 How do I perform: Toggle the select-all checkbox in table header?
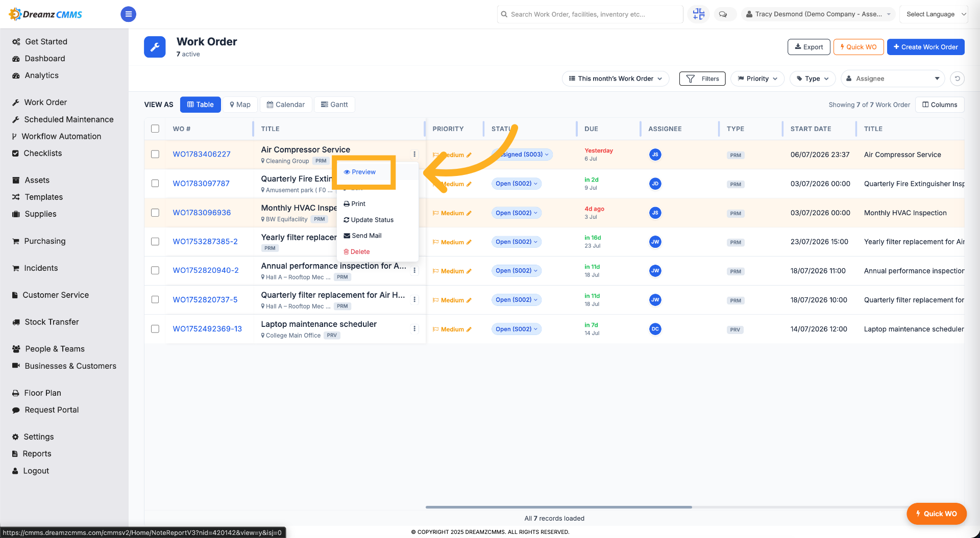pyautogui.click(x=155, y=129)
